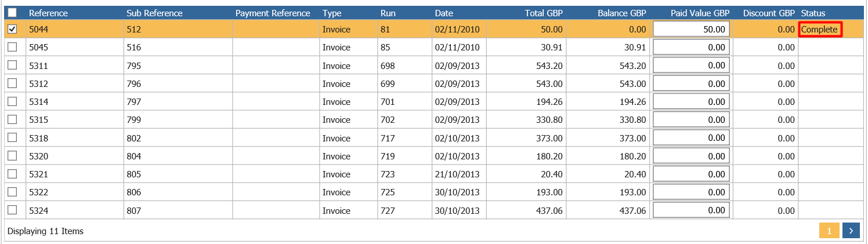Viewport: 868px width, 244px height.
Task: Select the row with sub reference 799
Action: click(434, 120)
